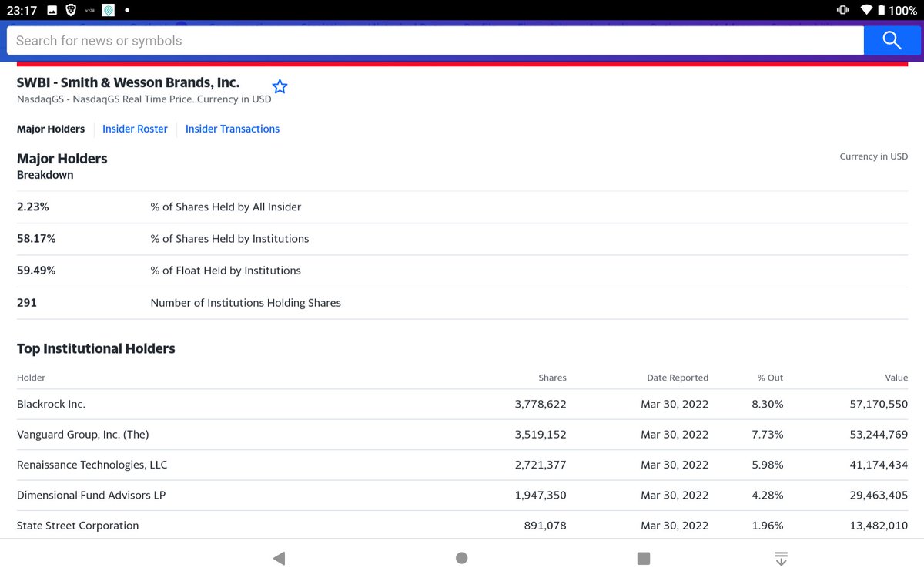Tap Renaissance 5.98% out value
This screenshot has width=924, height=578.
pos(768,465)
